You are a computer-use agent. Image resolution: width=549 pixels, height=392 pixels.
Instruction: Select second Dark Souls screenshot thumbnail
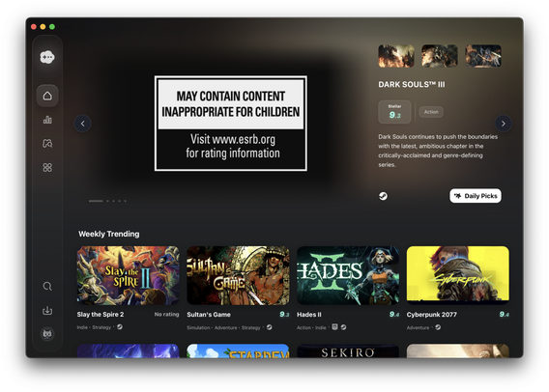coord(440,56)
